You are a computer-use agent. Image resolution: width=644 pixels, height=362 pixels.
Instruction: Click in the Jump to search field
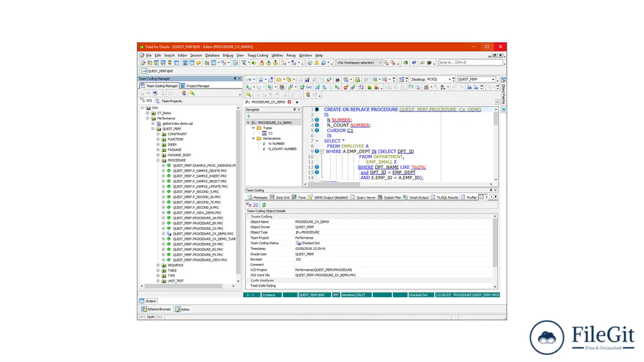tap(470, 62)
